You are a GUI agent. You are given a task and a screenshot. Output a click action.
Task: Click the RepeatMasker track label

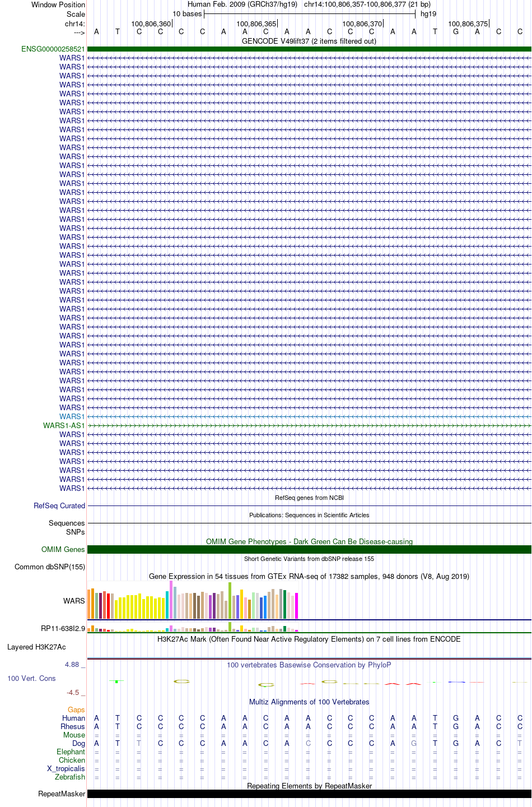(x=62, y=794)
